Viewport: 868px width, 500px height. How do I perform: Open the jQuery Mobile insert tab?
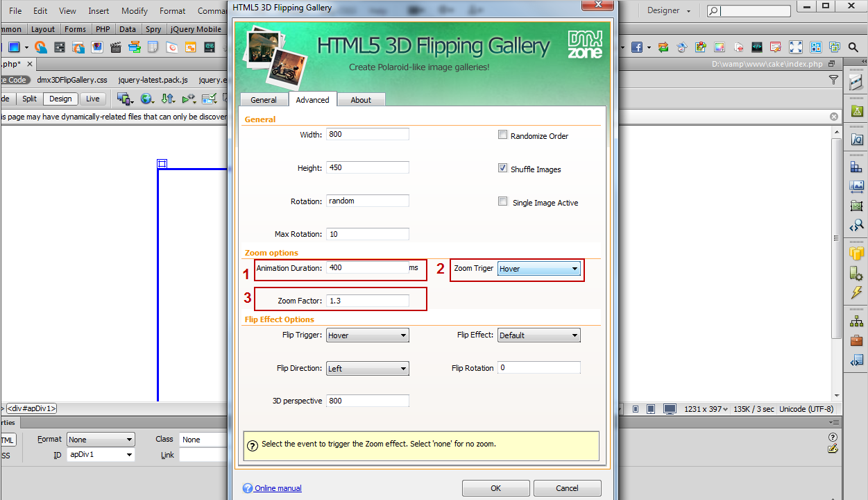(x=194, y=29)
